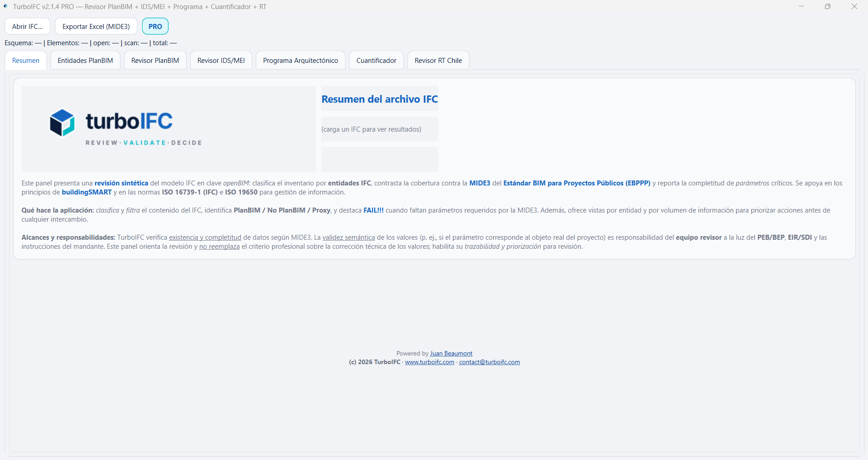
Task: Open the Revisor RT Chile tab
Action: [x=439, y=61]
